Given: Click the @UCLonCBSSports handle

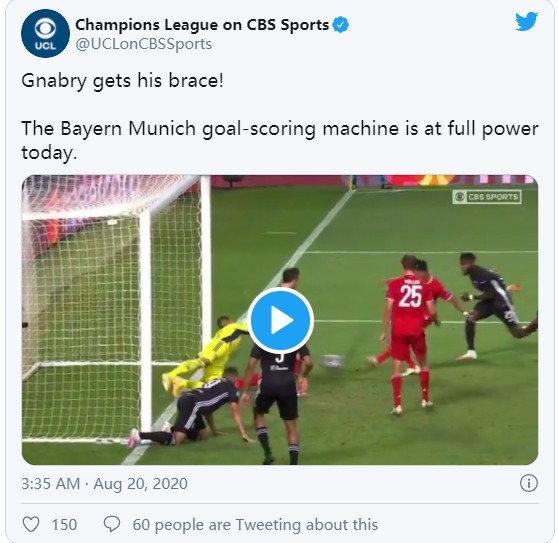Looking at the screenshot, I should tap(144, 44).
